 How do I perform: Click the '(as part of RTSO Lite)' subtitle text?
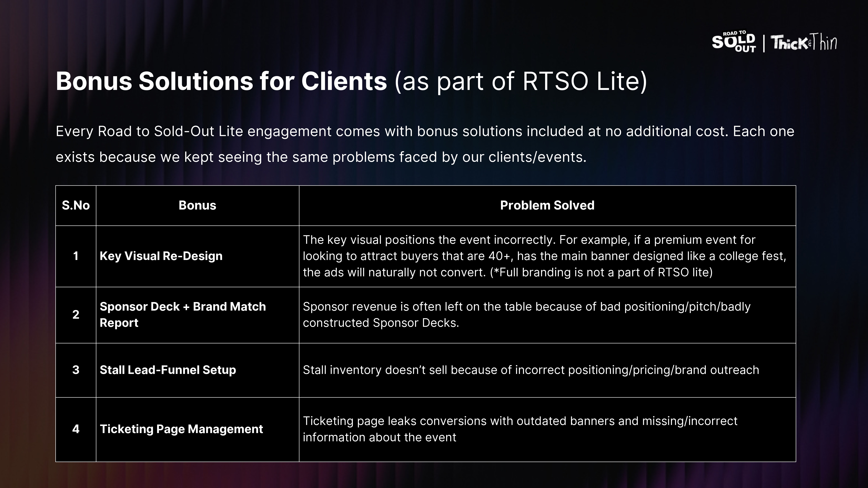click(x=521, y=81)
